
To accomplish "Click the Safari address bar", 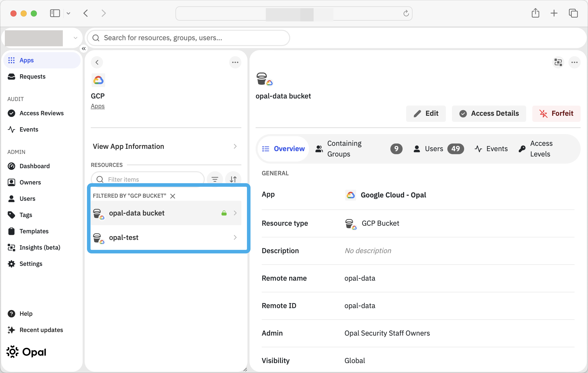I will click(x=294, y=13).
